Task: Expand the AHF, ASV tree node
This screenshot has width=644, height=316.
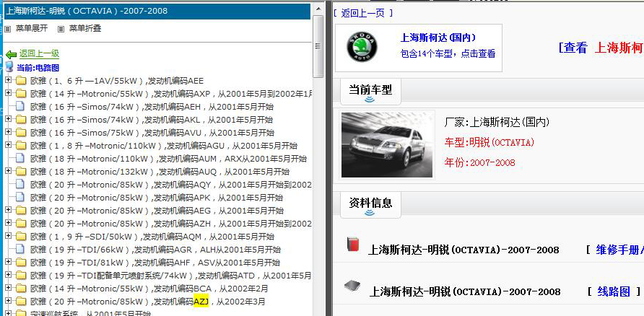Action: click(x=8, y=262)
